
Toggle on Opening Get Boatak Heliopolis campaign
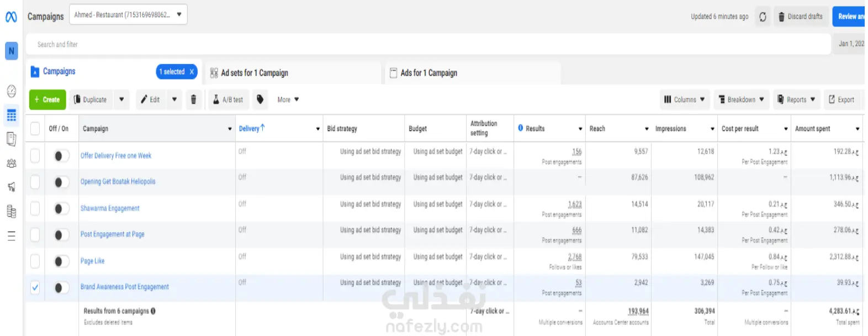(x=61, y=182)
